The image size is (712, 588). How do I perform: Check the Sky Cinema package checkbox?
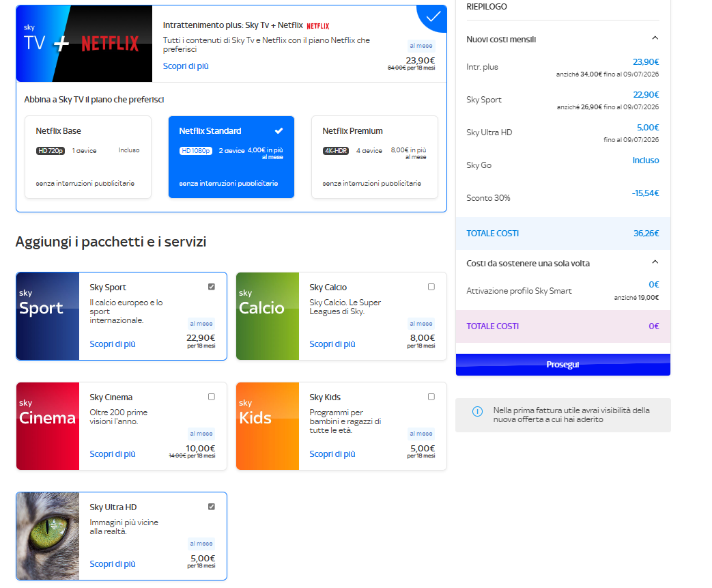(x=212, y=397)
